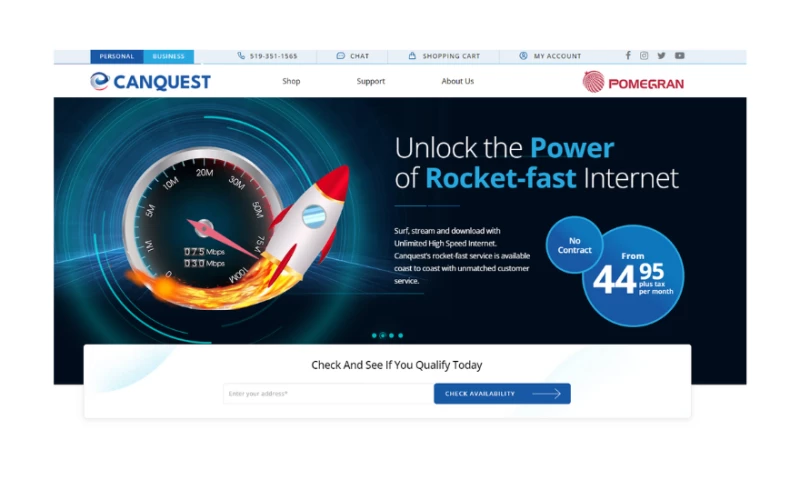Open the Shop menu
Image resolution: width=800 pixels, height=480 pixels.
click(291, 81)
